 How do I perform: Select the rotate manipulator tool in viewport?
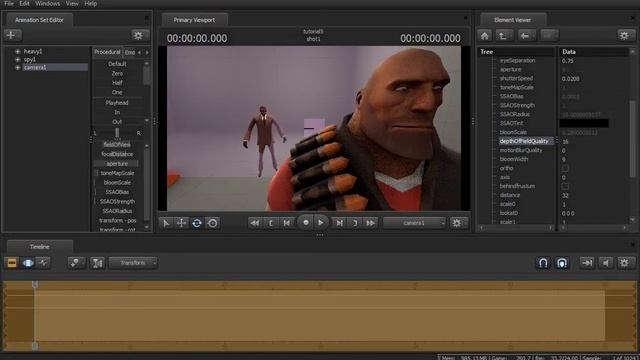pos(197,223)
